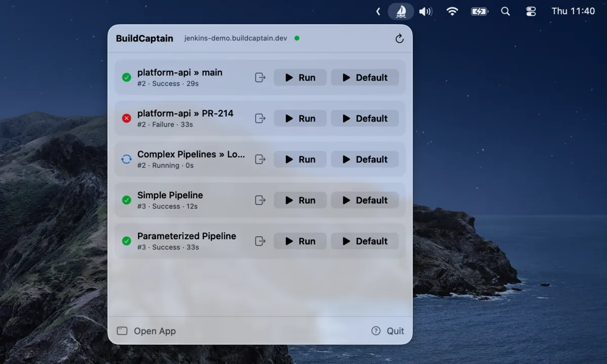Open Complex Pipelines job external link icon
The height and width of the screenshot is (364, 607).
tap(260, 159)
